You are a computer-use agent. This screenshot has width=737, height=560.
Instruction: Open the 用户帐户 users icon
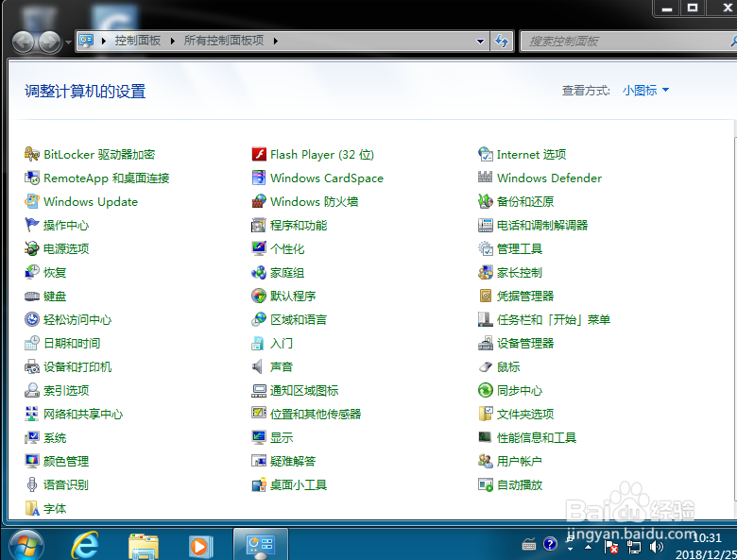click(x=486, y=461)
